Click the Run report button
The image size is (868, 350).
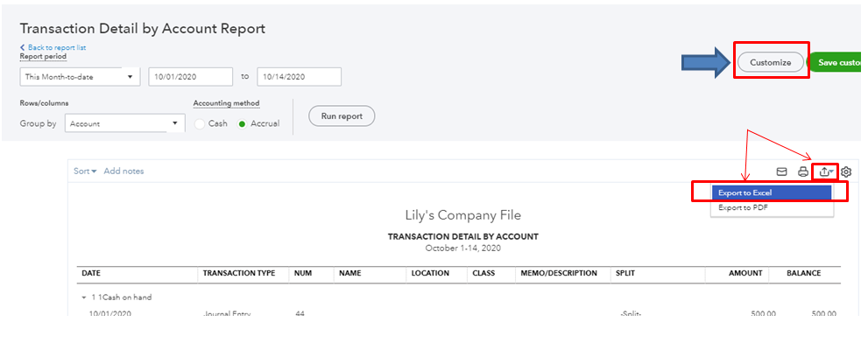(342, 116)
